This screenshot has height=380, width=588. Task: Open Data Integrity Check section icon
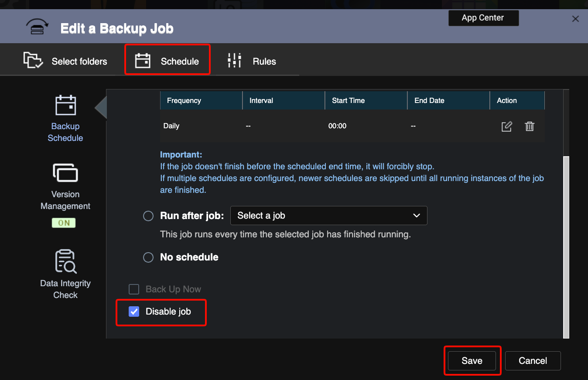(x=65, y=261)
